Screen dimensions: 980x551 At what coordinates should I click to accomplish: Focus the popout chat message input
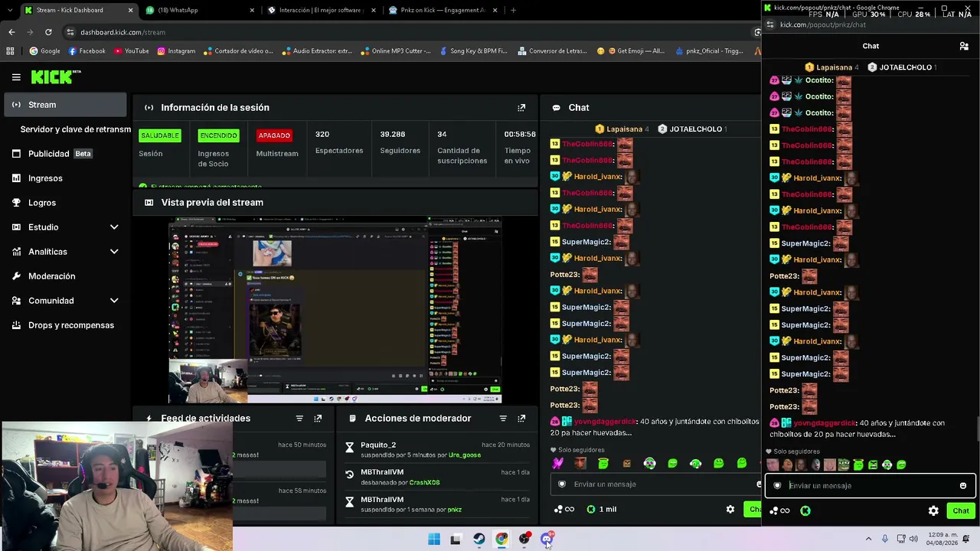click(x=871, y=485)
